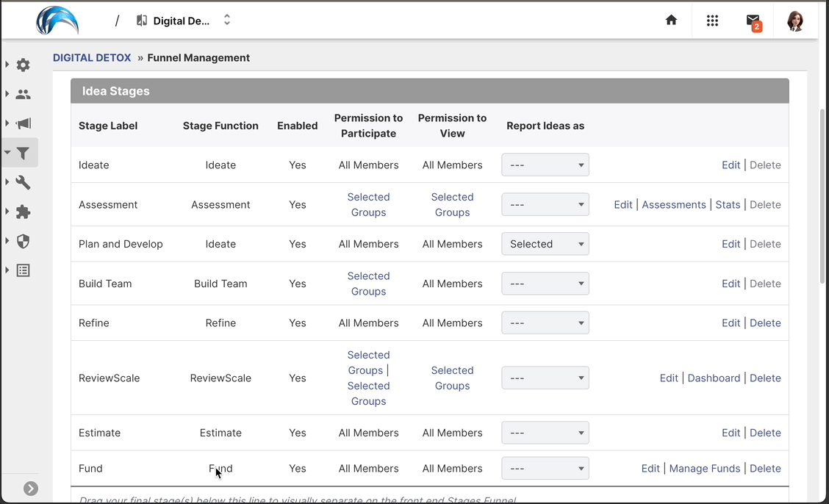
Task: Open the wrench tools sidebar icon
Action: [24, 182]
